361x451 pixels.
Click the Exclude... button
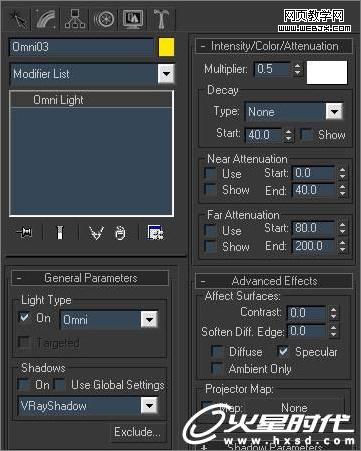[x=137, y=432]
